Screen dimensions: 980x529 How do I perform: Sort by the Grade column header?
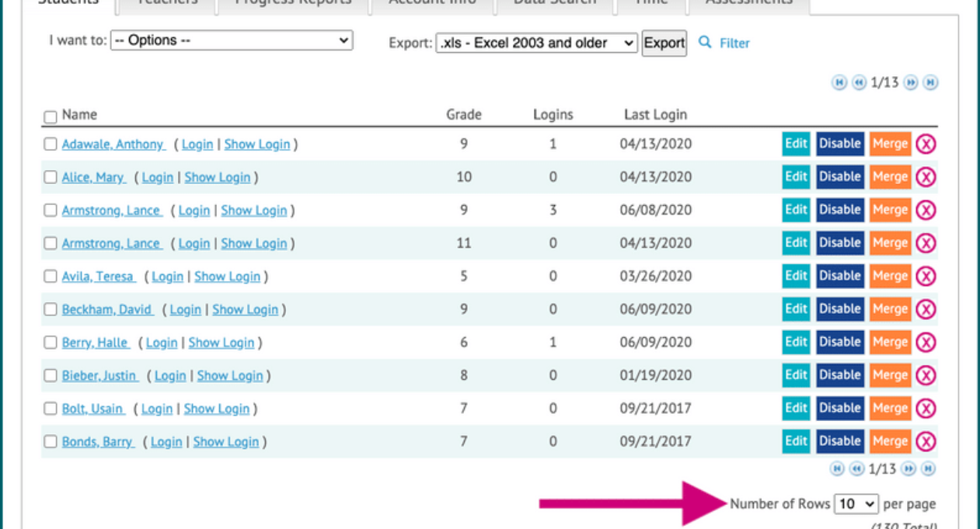(x=464, y=115)
